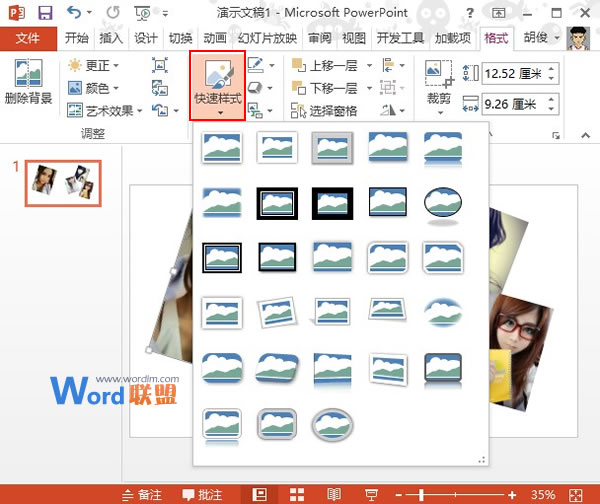The height and width of the screenshot is (504, 600).
Task: Click the zoom slider handle
Action: pos(421,495)
